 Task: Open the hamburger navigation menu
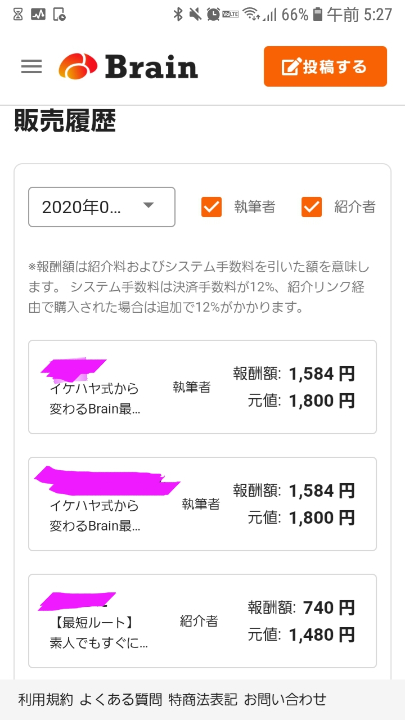(x=31, y=67)
